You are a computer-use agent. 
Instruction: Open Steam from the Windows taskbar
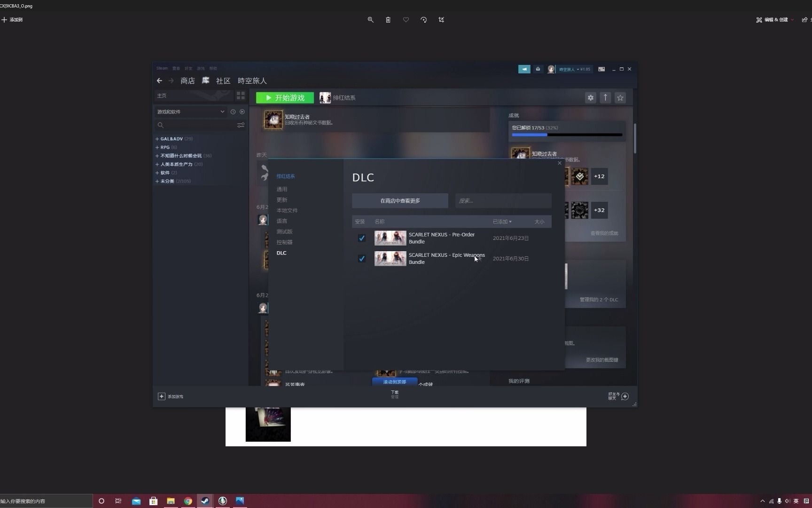click(205, 501)
